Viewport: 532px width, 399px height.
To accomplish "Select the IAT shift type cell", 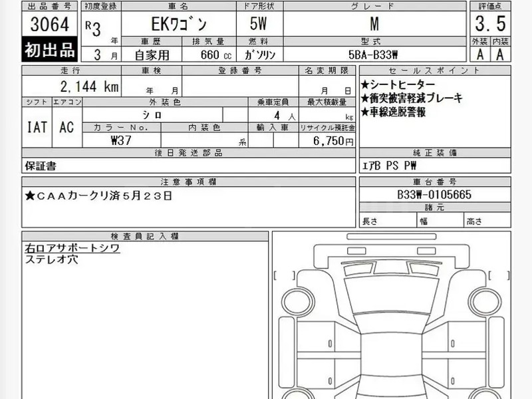I will (x=37, y=126).
